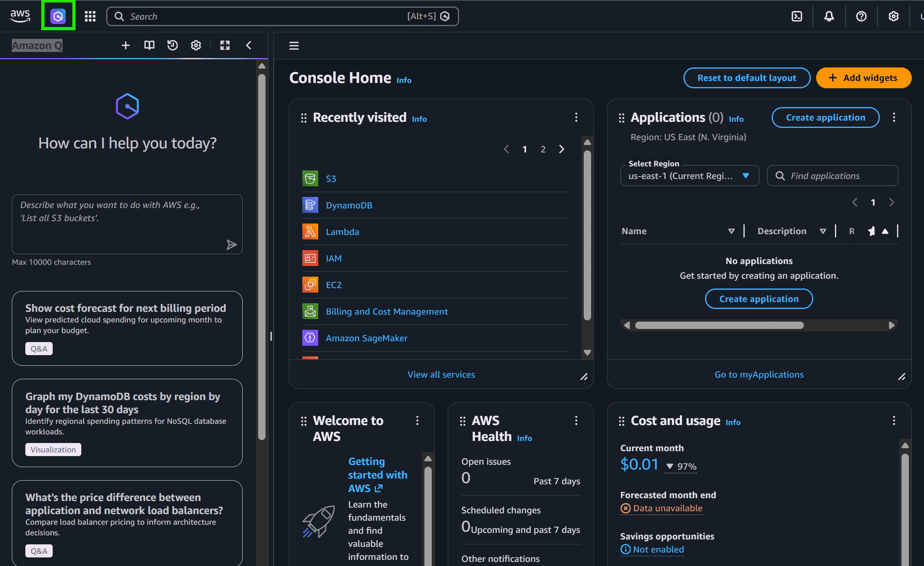Click the ascending sort triangle in Applications table
This screenshot has height=566, width=924.
[x=885, y=231]
